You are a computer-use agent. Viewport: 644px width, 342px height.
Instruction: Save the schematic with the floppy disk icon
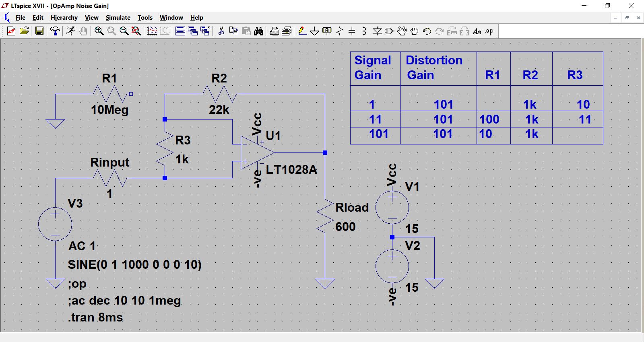coord(39,31)
